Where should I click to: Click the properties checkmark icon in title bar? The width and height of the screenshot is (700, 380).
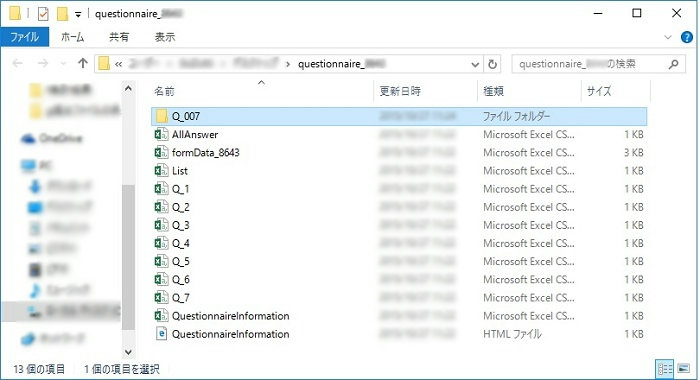point(43,14)
